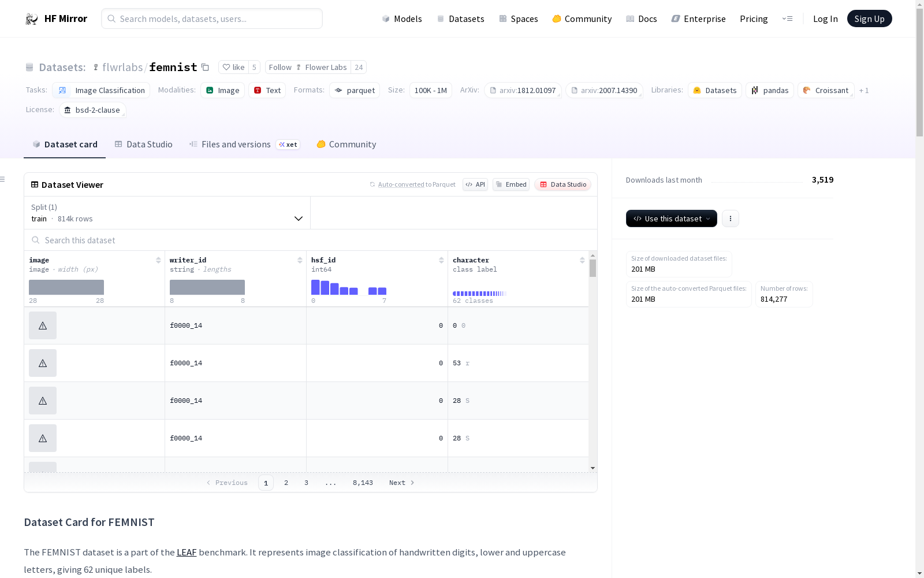Sort by writer_id column
This screenshot has height=578, width=924.
(x=300, y=260)
